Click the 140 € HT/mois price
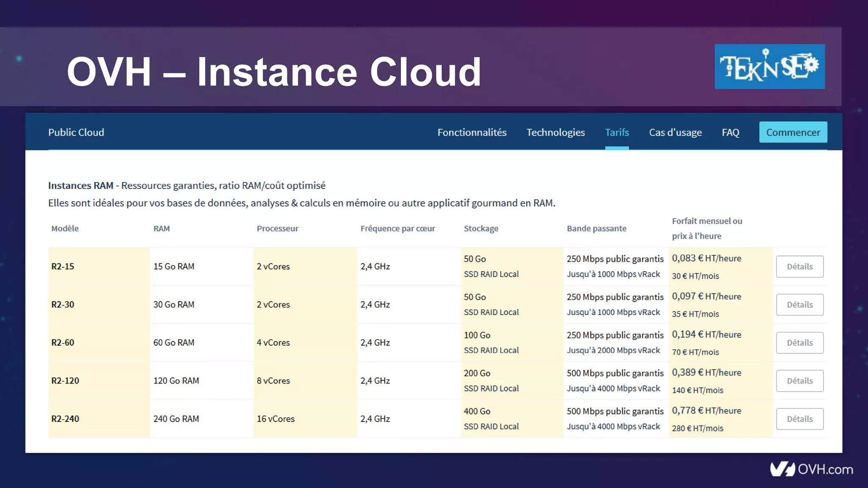The width and height of the screenshot is (868, 488). coord(698,390)
